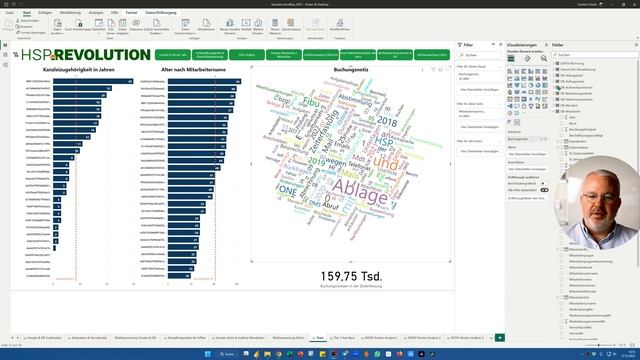Image resolution: width=640 pixels, height=360 pixels.
Task: Open Weitere Visuals in the ribbon
Action: click(258, 24)
